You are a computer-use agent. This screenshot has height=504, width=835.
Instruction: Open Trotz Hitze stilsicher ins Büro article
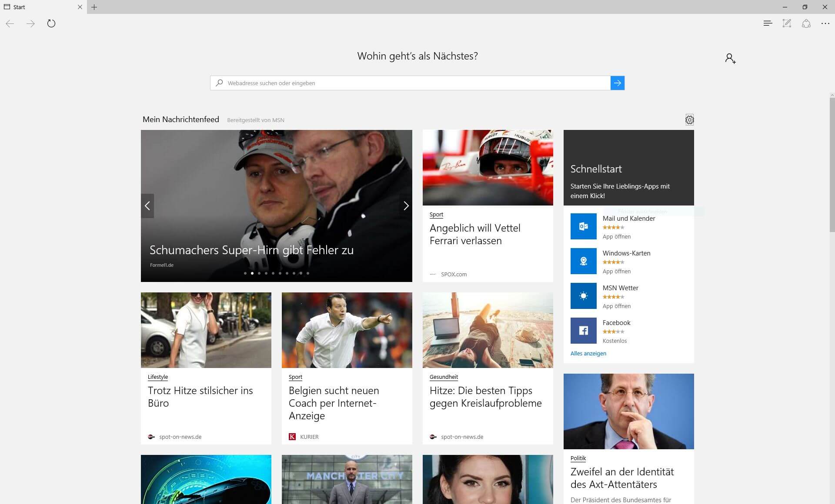pyautogui.click(x=200, y=397)
